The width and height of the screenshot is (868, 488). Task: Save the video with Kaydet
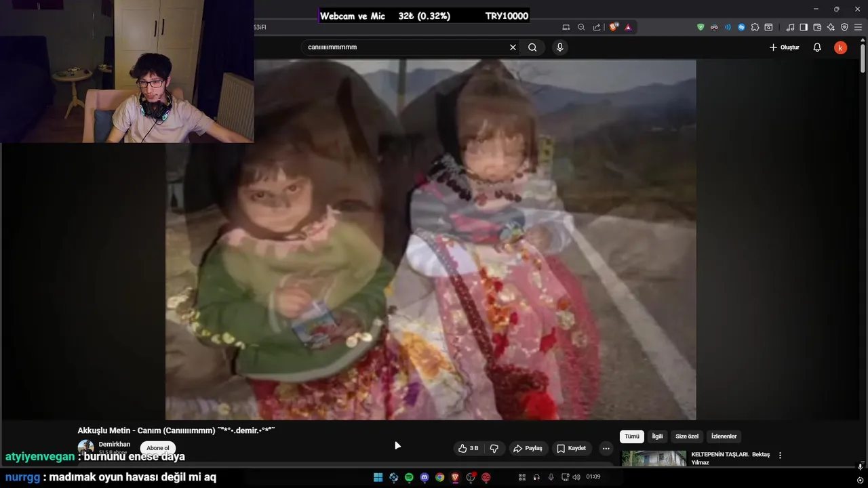coord(571,448)
